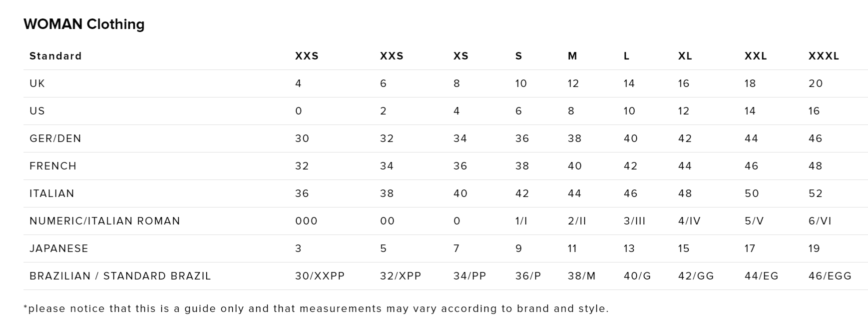868x321 pixels.
Task: Click the BRAZILIAN / STANDARD BRAZIL label
Action: [120, 276]
